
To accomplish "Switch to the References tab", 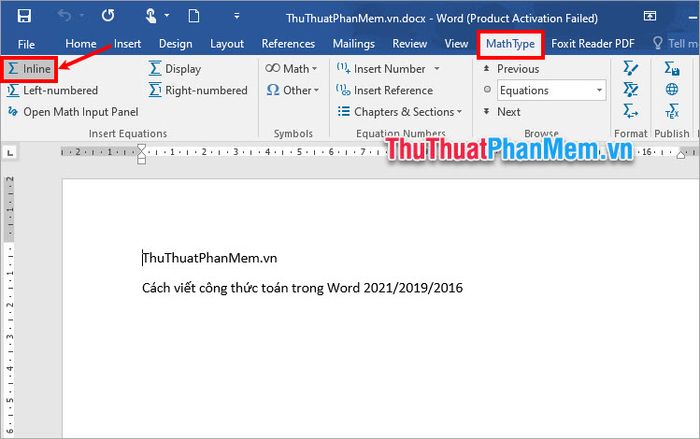I will [x=288, y=44].
